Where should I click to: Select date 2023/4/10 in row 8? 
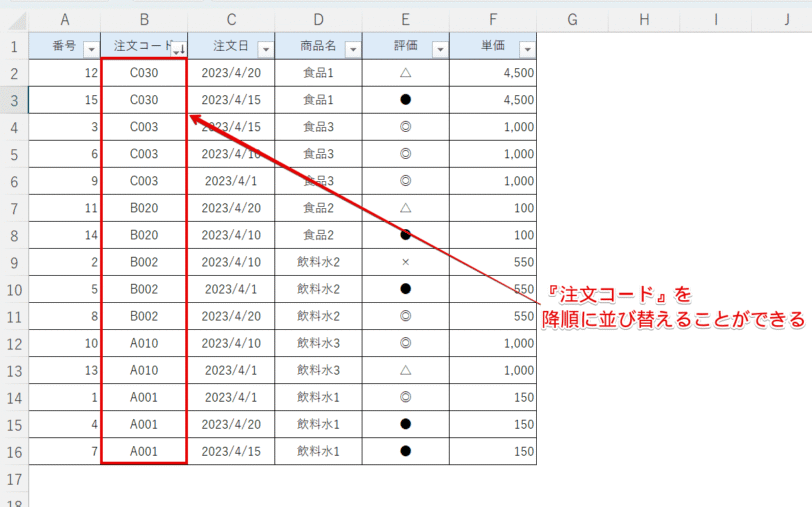(x=231, y=235)
